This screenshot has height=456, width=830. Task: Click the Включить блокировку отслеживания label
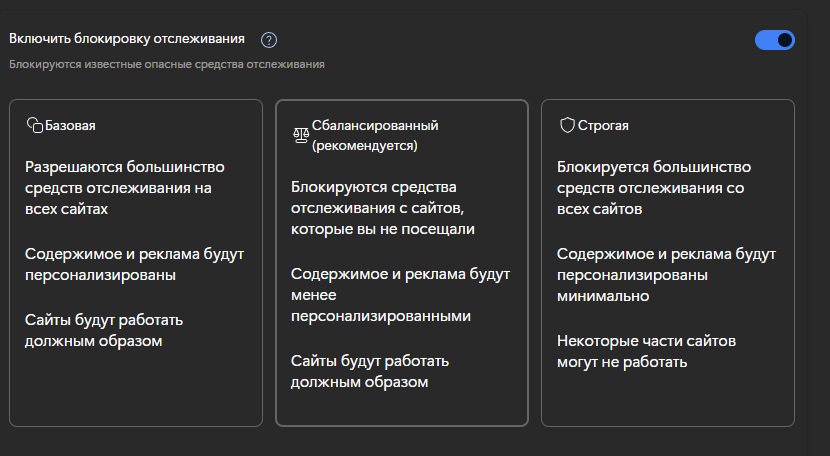point(127,39)
